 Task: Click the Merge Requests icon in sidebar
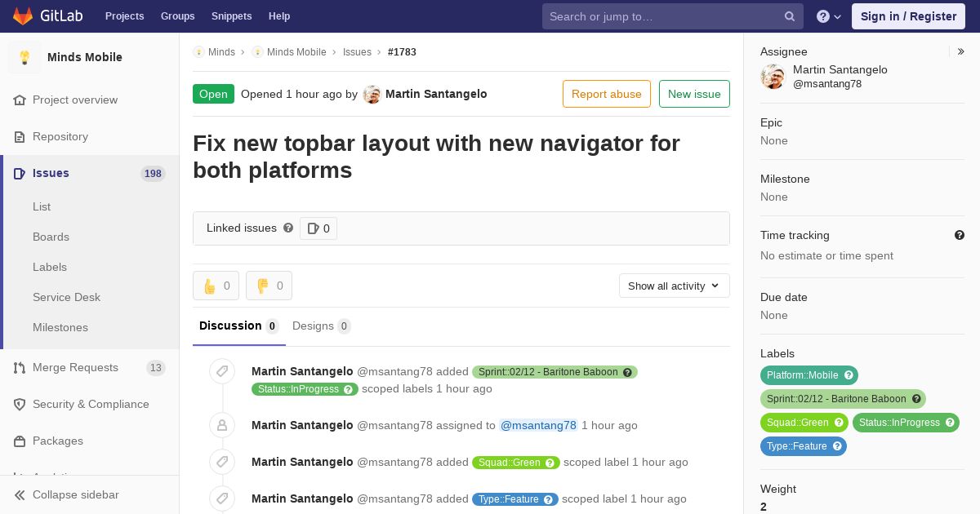[x=20, y=367]
